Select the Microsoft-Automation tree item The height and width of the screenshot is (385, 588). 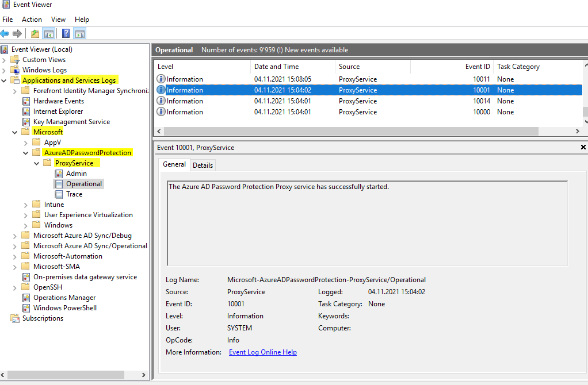[x=67, y=256]
